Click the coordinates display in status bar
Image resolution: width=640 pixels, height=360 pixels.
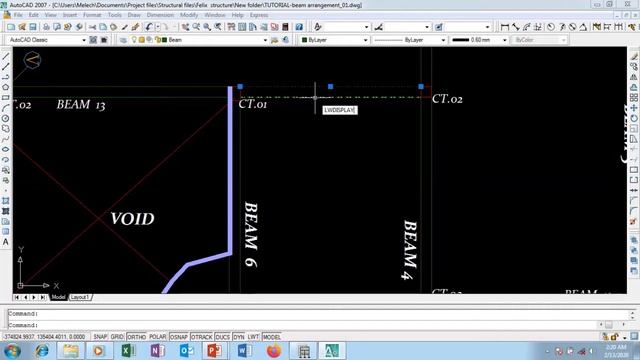(x=44, y=337)
